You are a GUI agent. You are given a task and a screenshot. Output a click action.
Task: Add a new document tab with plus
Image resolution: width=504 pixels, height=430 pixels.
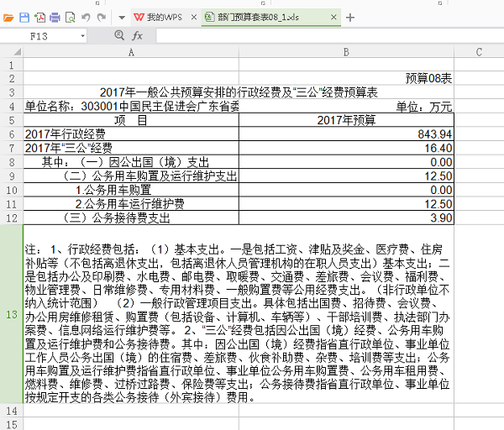click(x=350, y=18)
